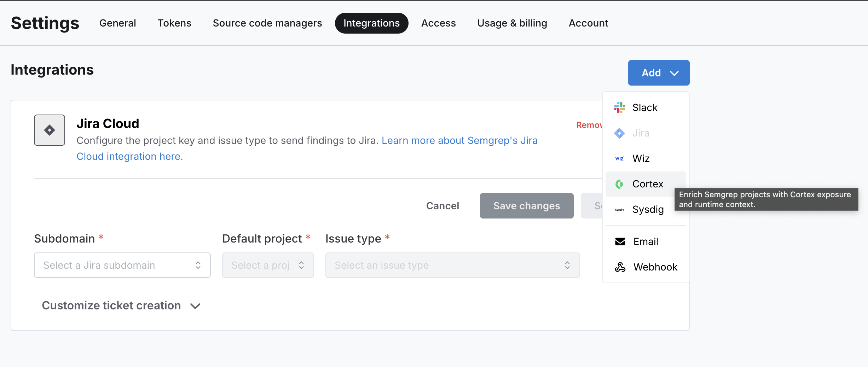Open the Source code managers tab
This screenshot has height=367, width=868.
click(x=267, y=23)
